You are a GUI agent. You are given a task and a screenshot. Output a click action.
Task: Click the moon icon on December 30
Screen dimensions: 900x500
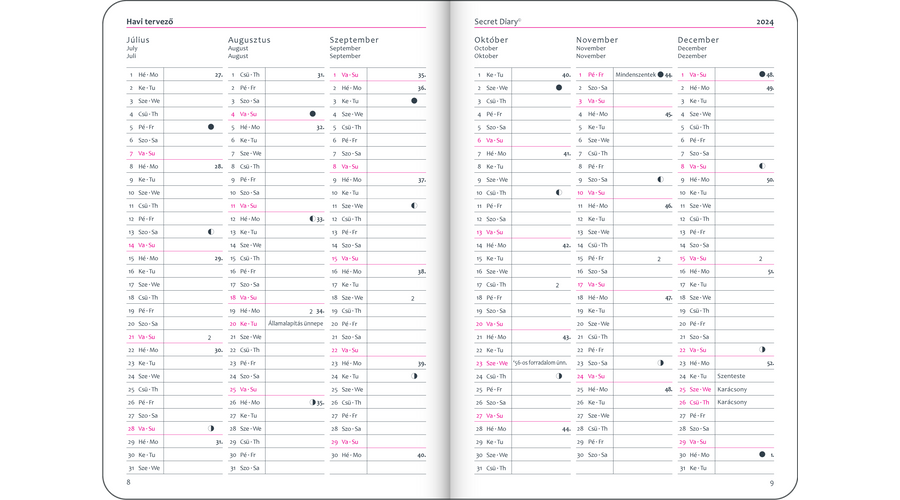[x=762, y=454]
